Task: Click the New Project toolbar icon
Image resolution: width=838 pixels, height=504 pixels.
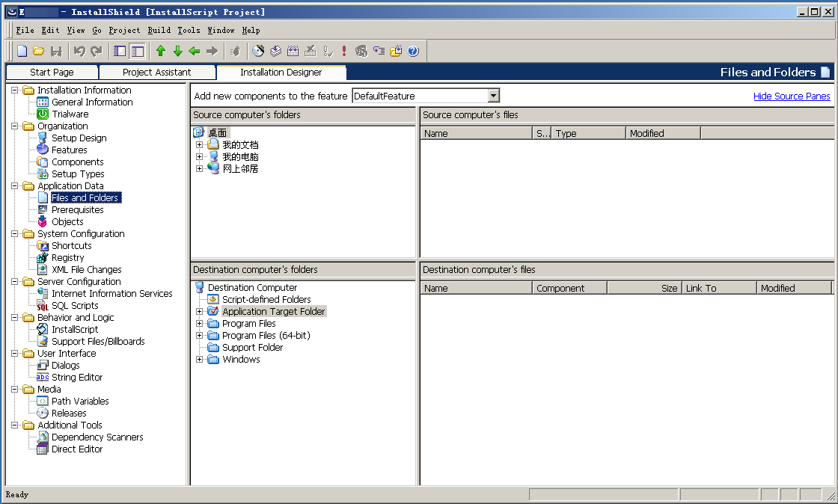Action: 22,51
